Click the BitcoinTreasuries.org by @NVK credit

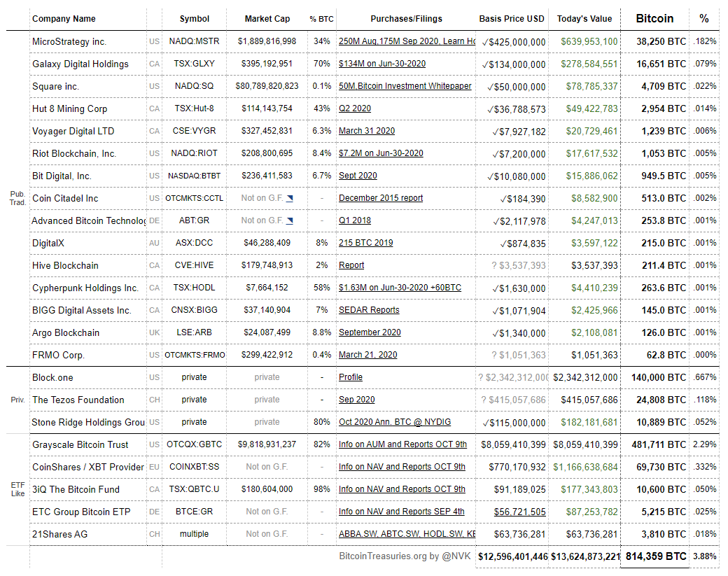[405, 556]
